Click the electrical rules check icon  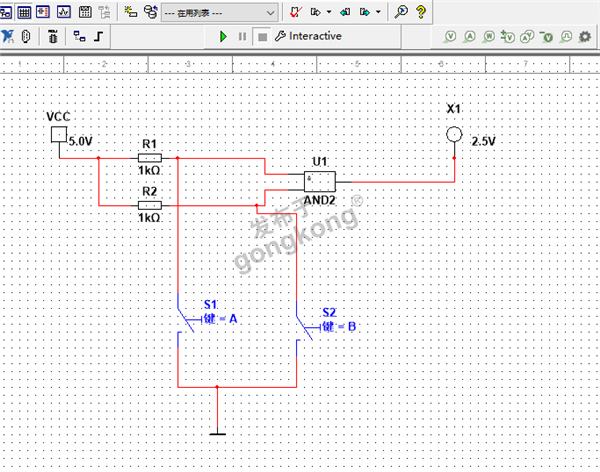[295, 12]
